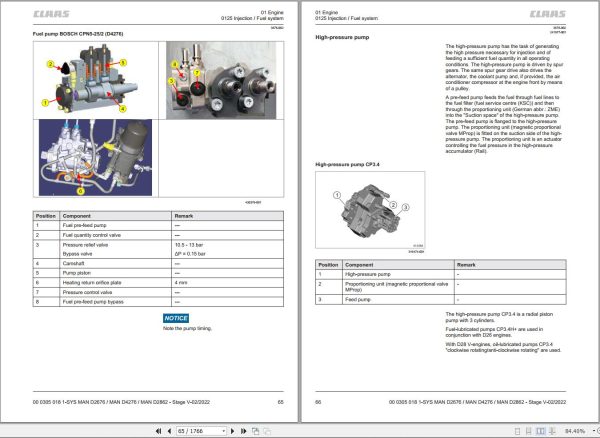
Task: Click the zoom percentage 84.40%
Action: click(x=575, y=431)
